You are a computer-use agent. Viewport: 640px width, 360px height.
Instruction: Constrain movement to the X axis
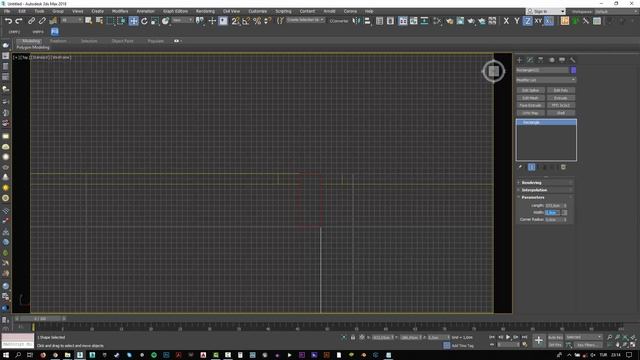(506, 21)
